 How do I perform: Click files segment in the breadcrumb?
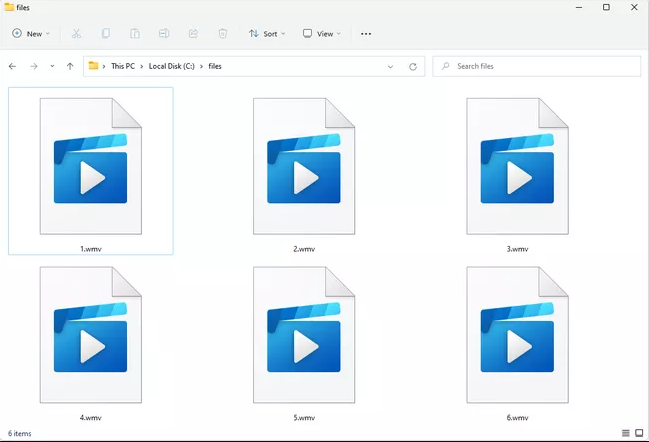tap(215, 66)
